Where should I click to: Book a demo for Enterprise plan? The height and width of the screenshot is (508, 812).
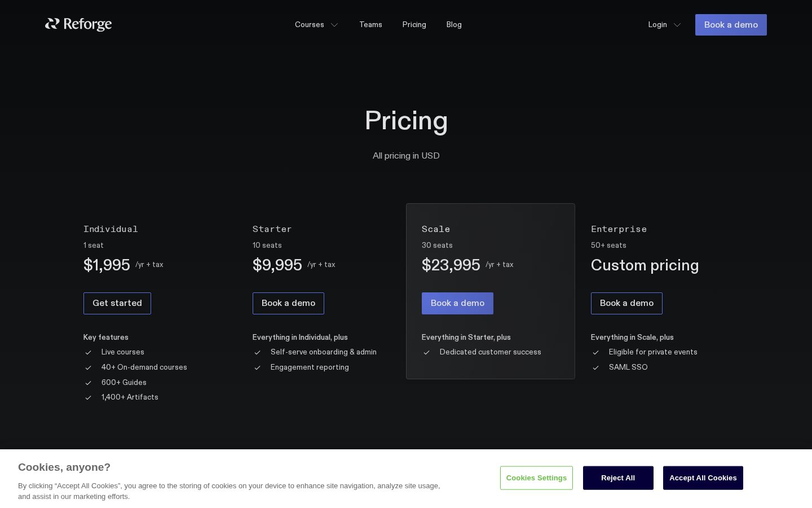pos(626,303)
